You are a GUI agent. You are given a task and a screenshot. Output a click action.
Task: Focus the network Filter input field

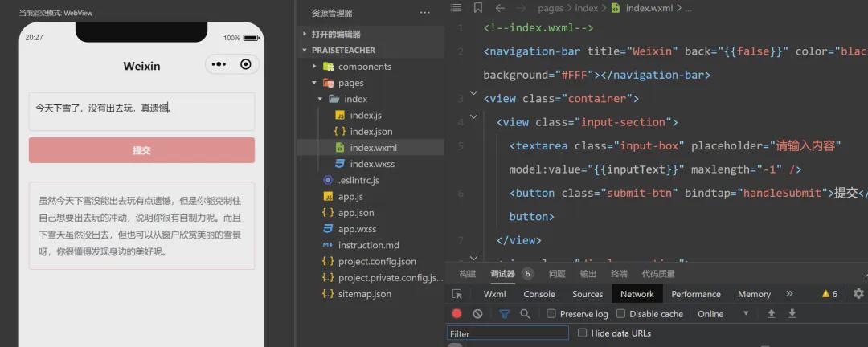point(508,333)
